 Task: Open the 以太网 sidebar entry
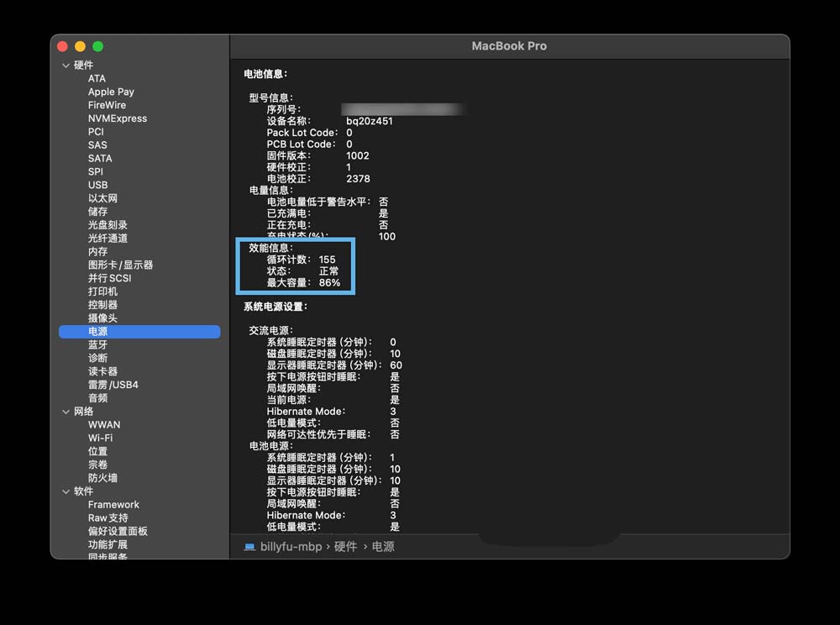(102, 198)
